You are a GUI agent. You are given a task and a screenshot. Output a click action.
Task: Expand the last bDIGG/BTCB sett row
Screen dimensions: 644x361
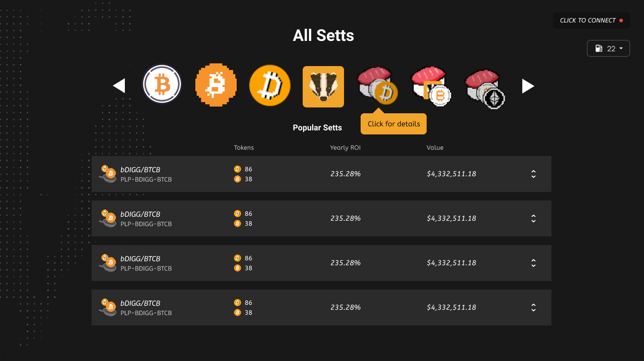(533, 308)
